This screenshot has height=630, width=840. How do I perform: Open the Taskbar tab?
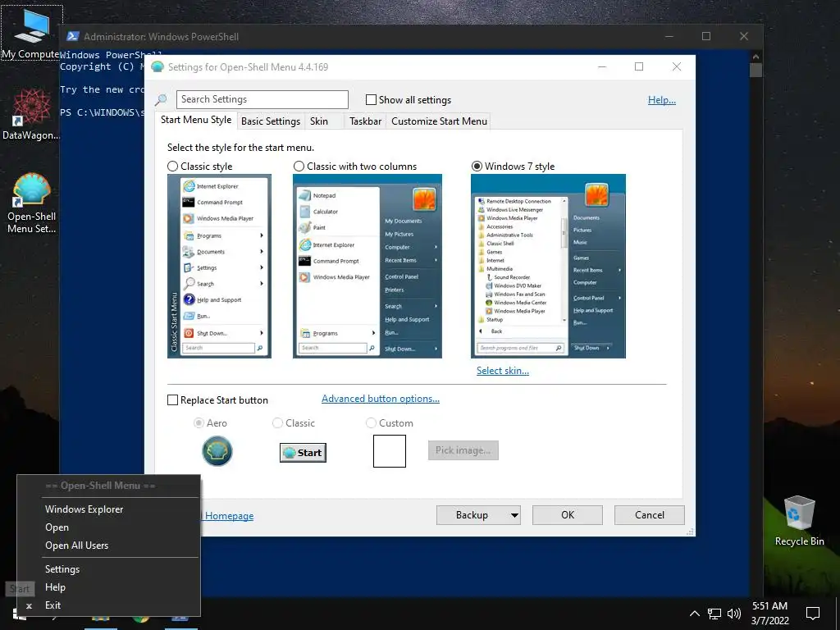[x=365, y=121]
